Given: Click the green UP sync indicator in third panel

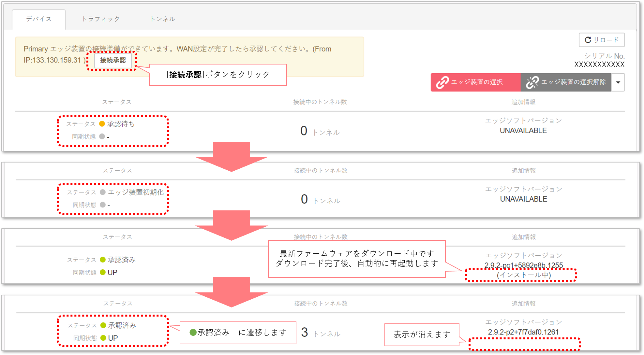Looking at the screenshot, I should coord(103,272).
